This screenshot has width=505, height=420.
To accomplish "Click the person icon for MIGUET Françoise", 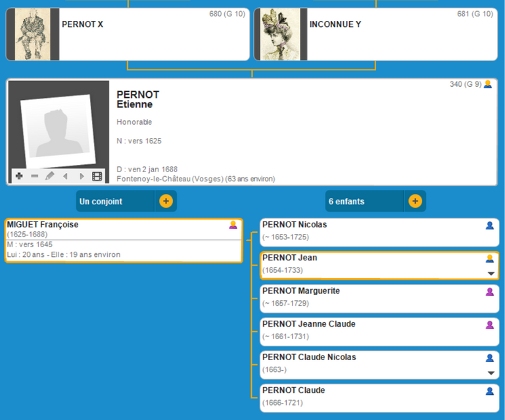I will coord(233,225).
